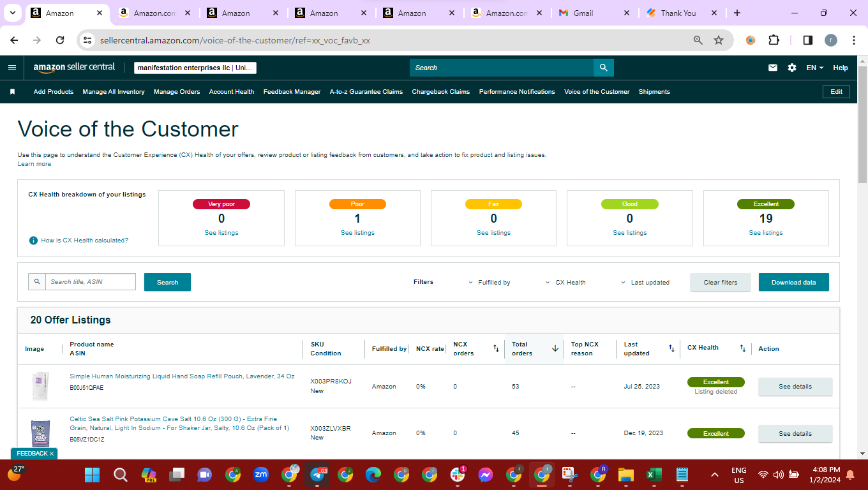The image size is (868, 490).
Task: Open Manage All Inventory
Action: coord(114,92)
